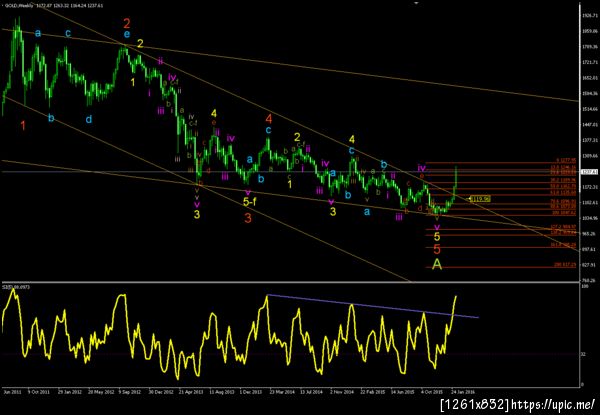
Task: Select the red wave label "1"
Action: (23, 125)
